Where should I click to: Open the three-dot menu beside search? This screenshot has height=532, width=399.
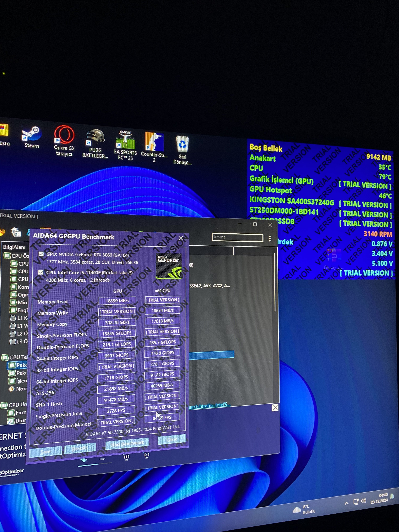pyautogui.click(x=270, y=238)
